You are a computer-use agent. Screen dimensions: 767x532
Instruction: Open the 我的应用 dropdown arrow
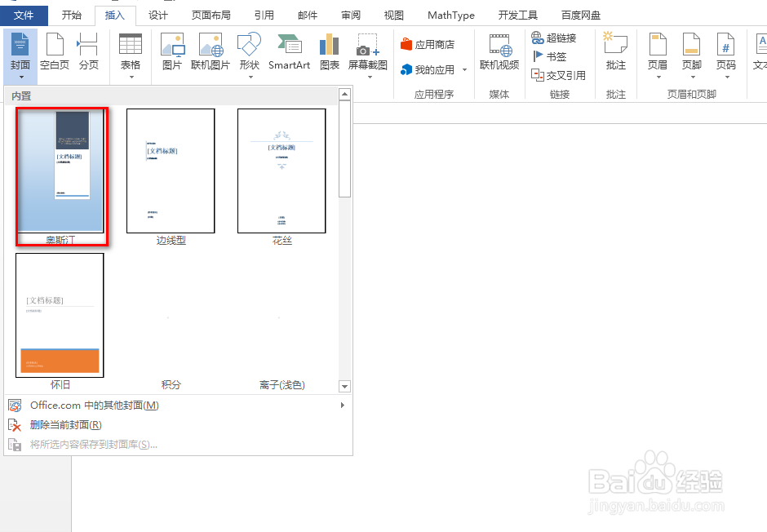466,70
